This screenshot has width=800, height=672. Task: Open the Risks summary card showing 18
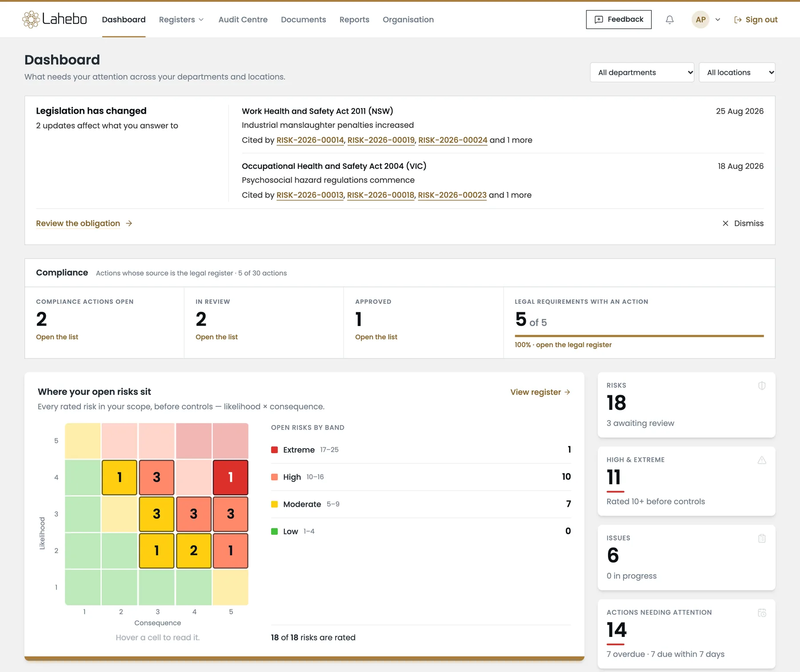click(686, 405)
